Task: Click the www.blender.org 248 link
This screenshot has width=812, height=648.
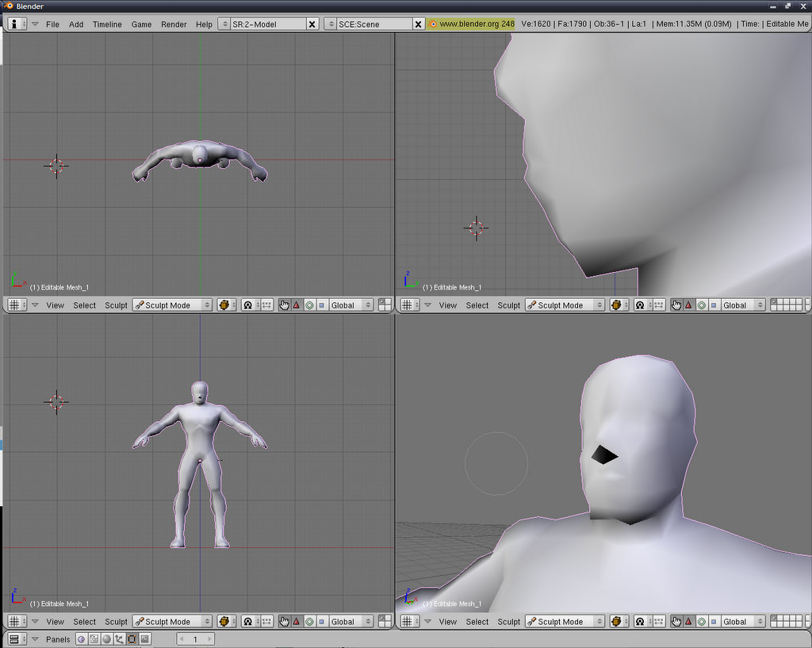Action: 471,25
